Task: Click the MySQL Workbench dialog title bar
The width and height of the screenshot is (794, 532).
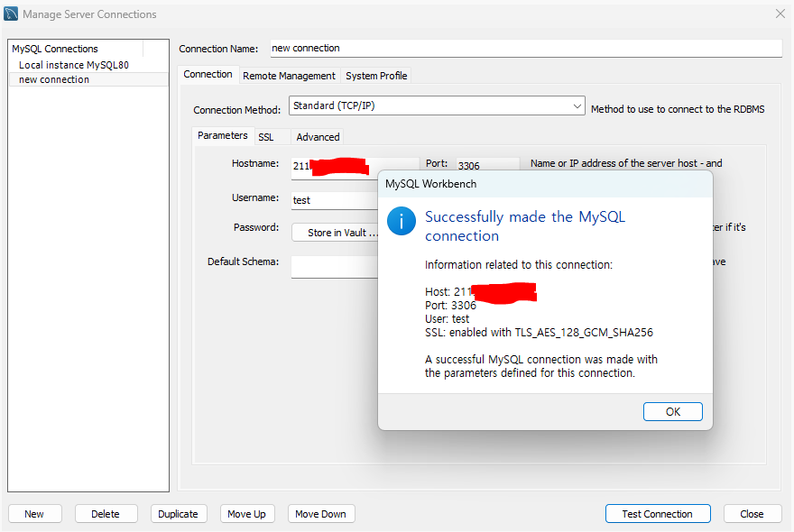Action: [x=545, y=184]
